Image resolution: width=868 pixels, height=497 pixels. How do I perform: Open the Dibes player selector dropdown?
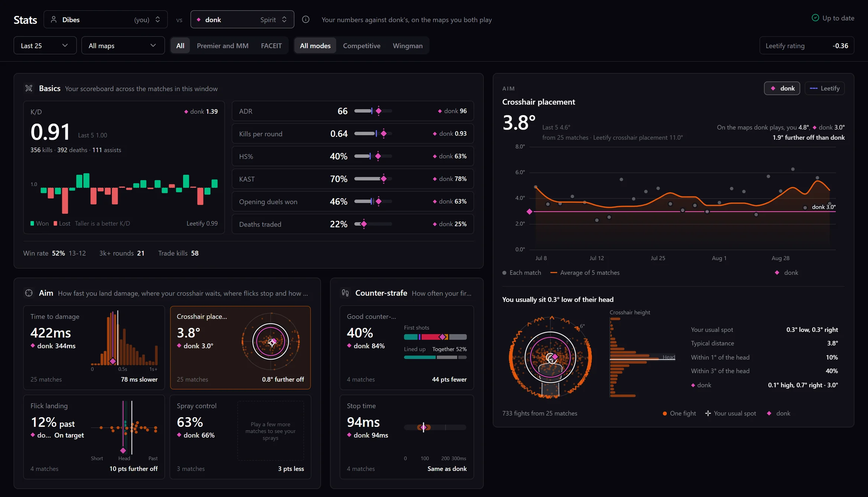[x=105, y=19]
